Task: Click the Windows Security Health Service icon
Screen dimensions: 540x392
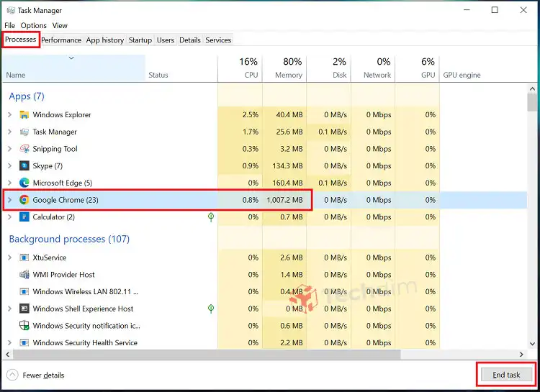Action: point(24,343)
